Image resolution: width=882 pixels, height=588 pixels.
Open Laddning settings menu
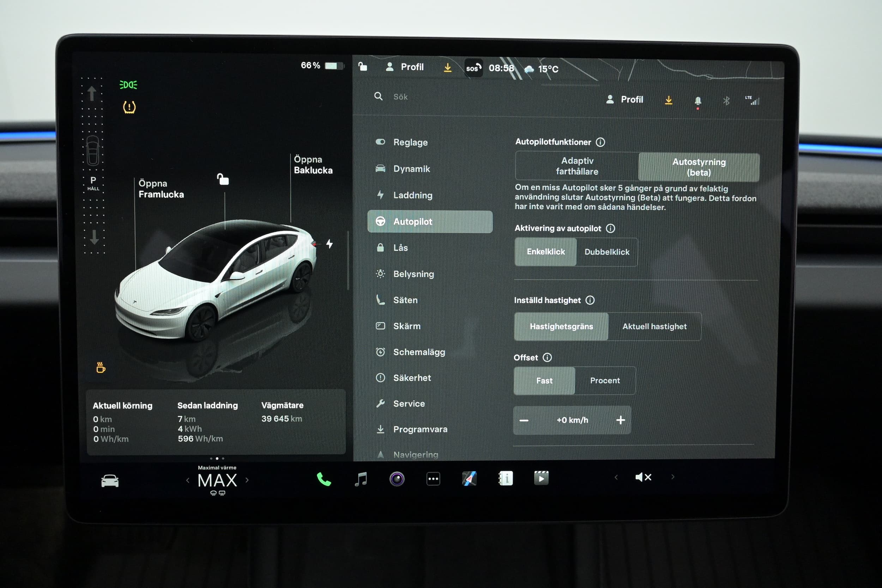pos(430,195)
